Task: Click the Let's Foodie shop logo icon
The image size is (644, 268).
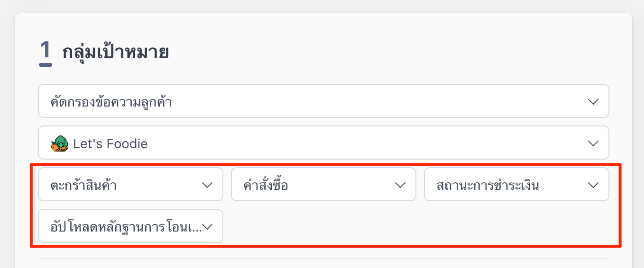Action: 60,143
